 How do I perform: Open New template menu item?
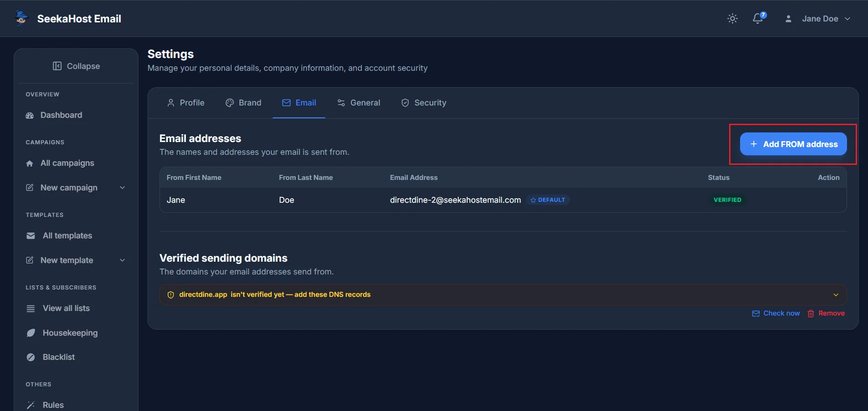tap(76, 260)
